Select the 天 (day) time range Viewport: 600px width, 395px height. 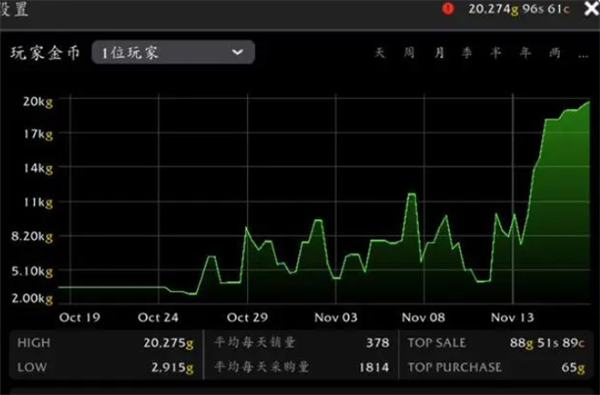point(379,52)
